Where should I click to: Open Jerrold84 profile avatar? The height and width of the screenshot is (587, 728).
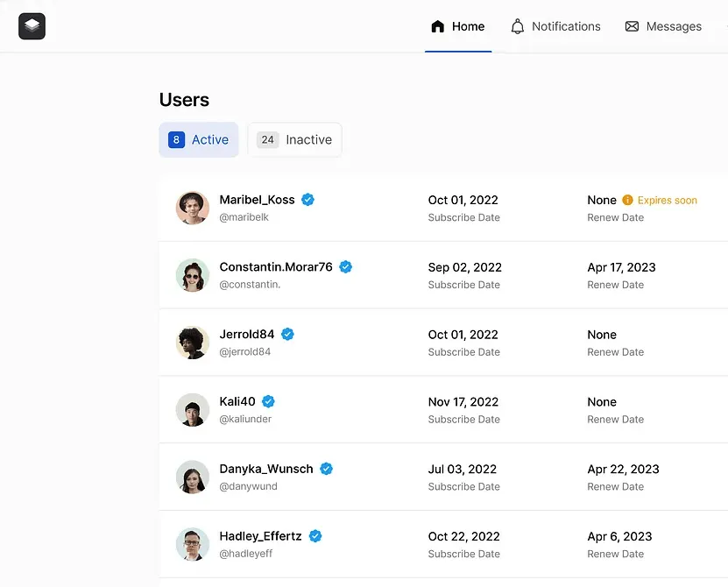tap(193, 343)
